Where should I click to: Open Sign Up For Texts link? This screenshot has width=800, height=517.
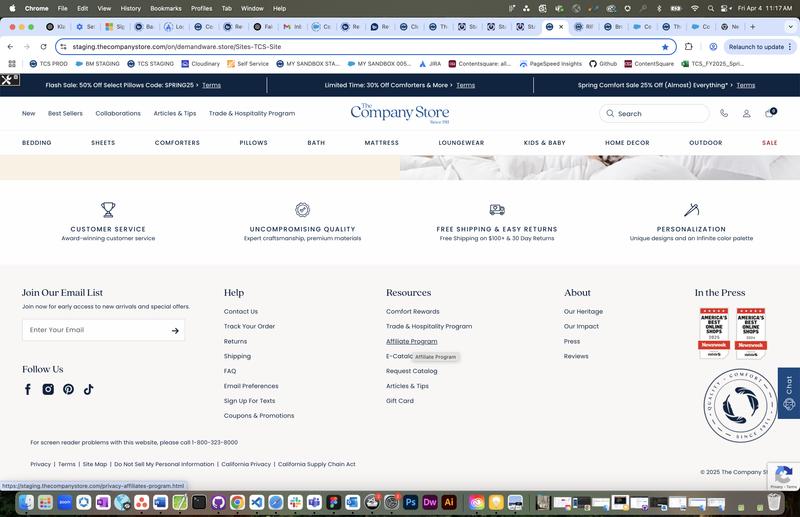click(249, 401)
